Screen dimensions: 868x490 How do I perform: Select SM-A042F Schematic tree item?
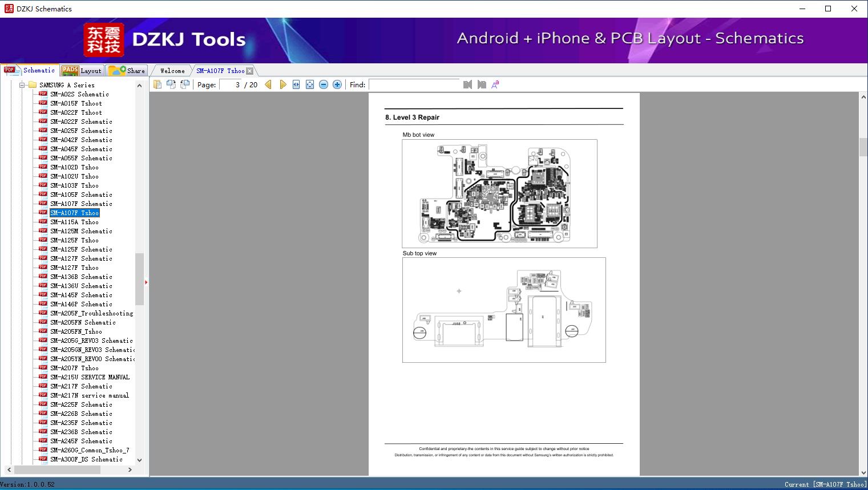tap(81, 140)
